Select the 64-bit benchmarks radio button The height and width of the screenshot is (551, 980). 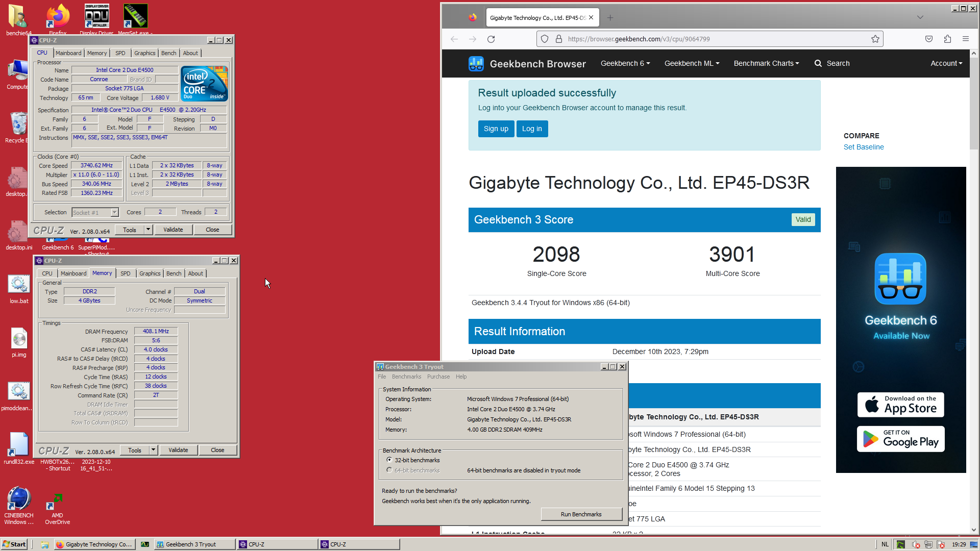389,470
